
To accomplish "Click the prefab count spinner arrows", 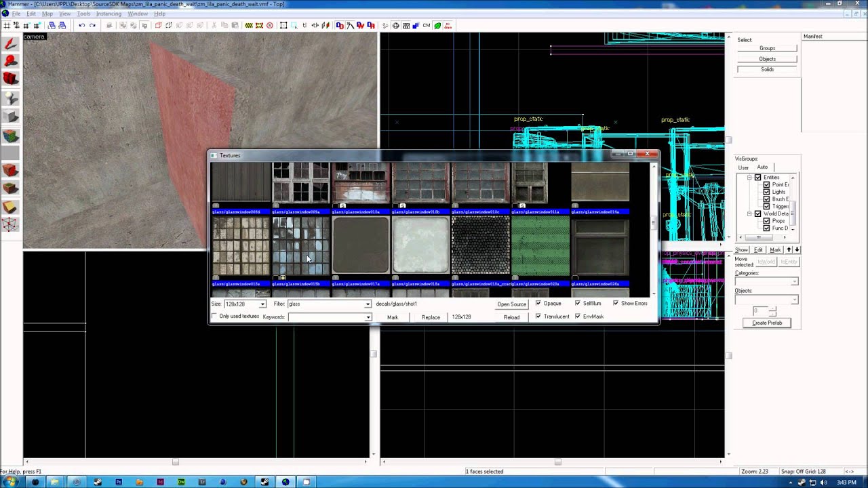I will pos(772,311).
